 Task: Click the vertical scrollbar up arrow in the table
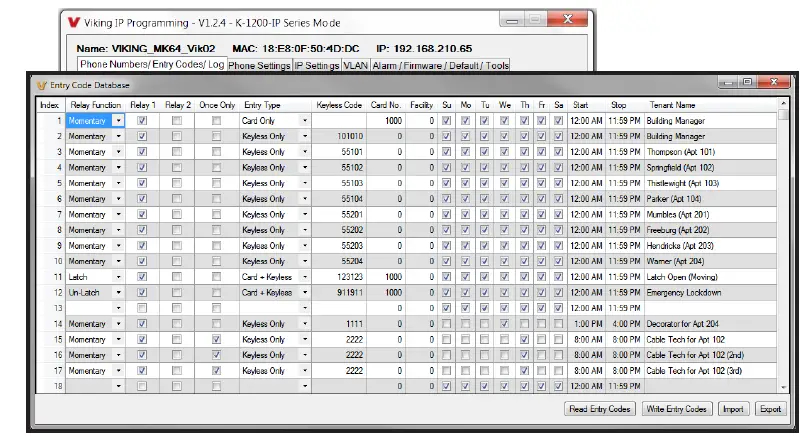click(782, 103)
